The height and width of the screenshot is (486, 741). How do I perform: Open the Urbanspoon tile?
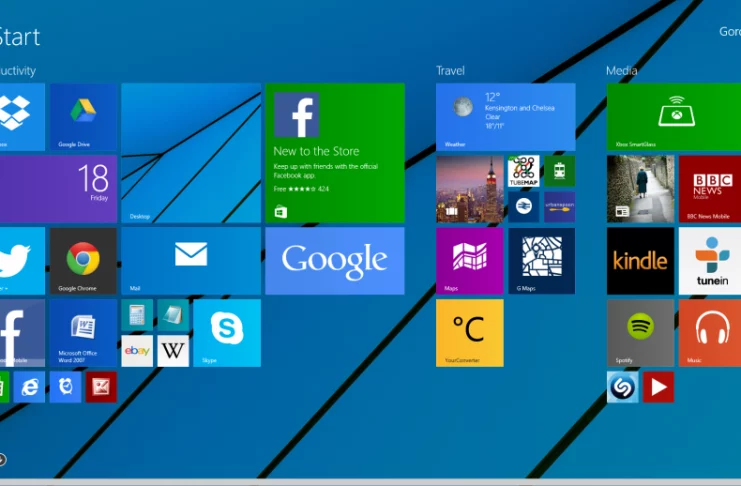pos(560,207)
